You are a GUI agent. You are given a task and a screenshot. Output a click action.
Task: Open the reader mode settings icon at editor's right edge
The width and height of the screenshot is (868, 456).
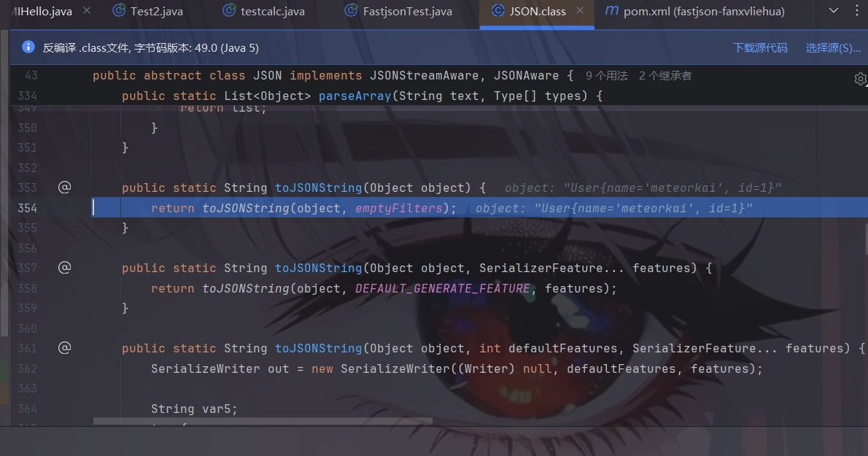pyautogui.click(x=861, y=79)
